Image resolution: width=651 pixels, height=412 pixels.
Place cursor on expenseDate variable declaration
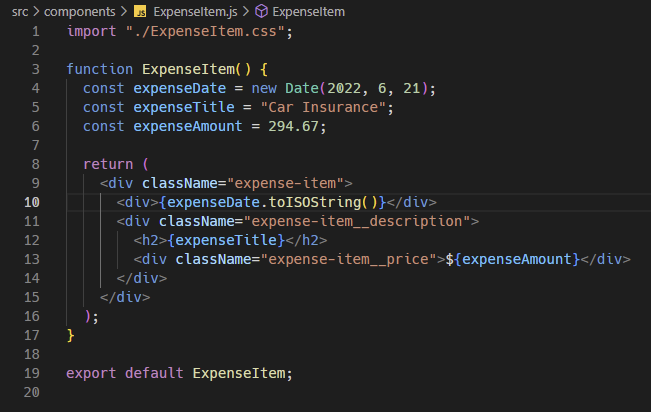(179, 88)
